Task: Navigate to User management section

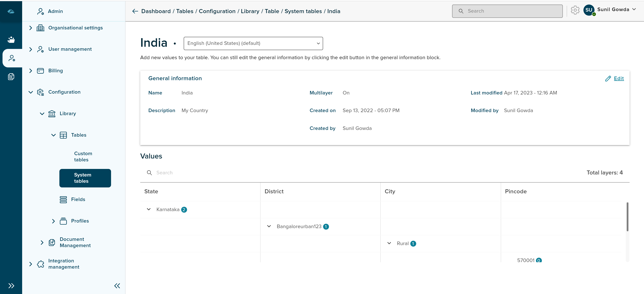Action: coord(70,49)
